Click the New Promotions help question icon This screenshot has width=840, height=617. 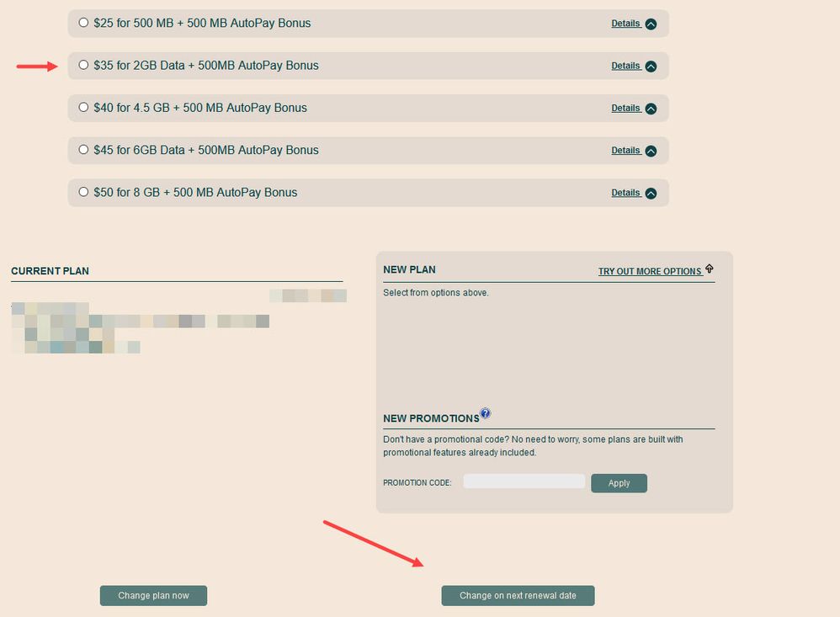pos(485,414)
